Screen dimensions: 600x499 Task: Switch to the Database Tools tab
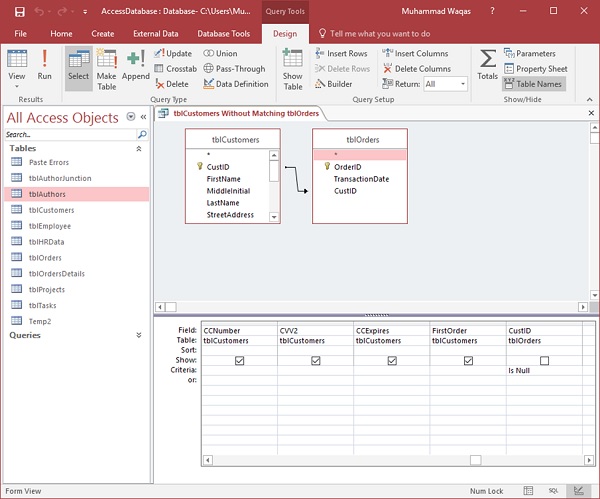(225, 33)
